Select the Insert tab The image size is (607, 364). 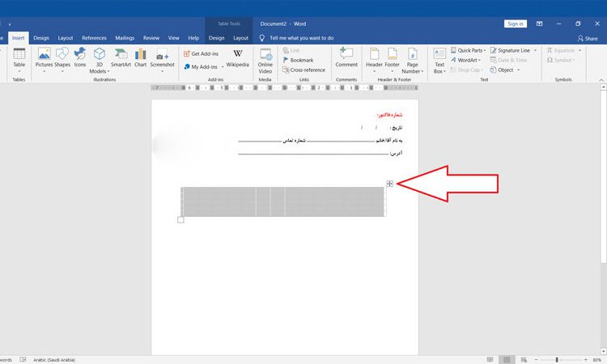pos(18,38)
